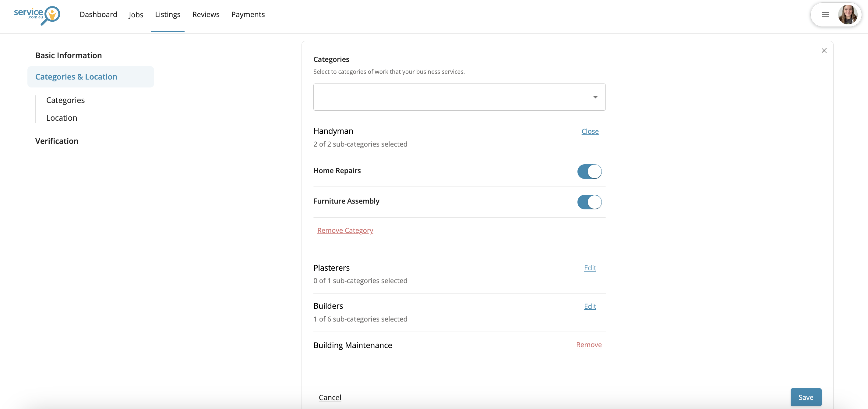
Task: Click the service.com.au logo
Action: coord(37,15)
